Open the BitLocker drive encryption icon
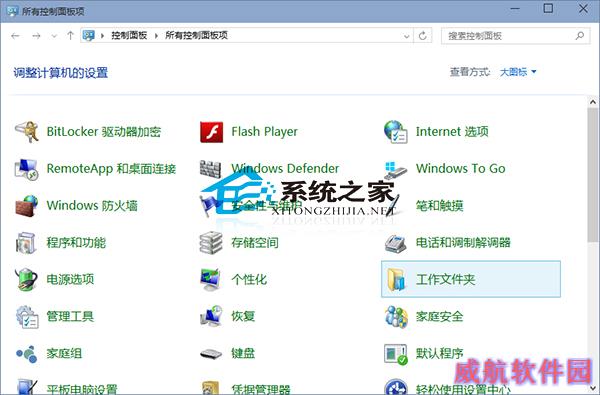Screen dimensions: 600x395 coord(27,131)
